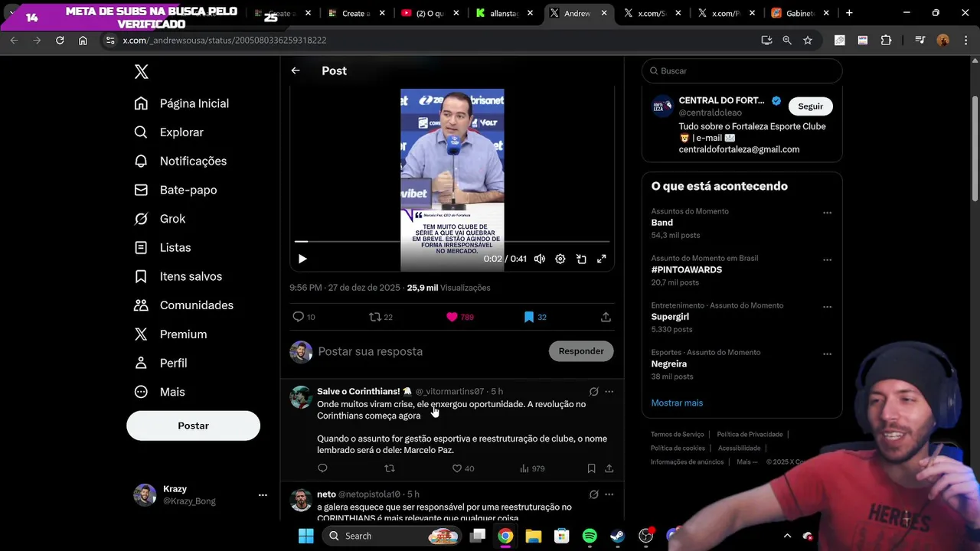The height and width of the screenshot is (551, 980).
Task: Open Itens salvos bookmarks
Action: click(x=178, y=276)
